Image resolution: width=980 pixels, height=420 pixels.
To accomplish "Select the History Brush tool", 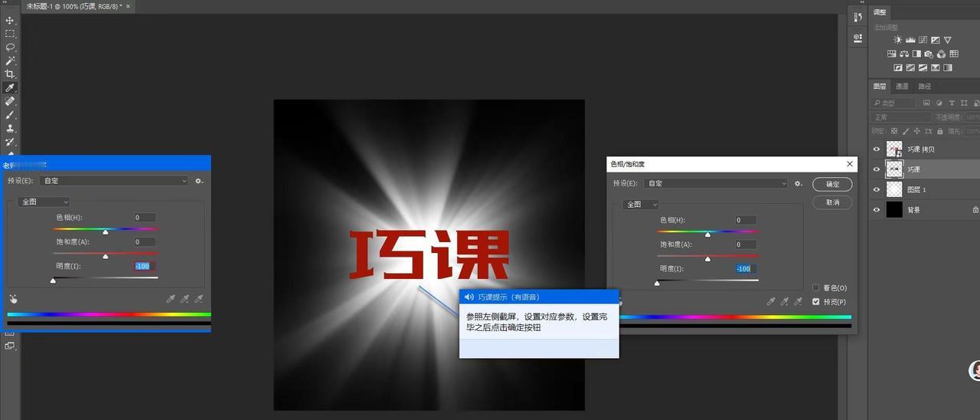I will (x=10, y=142).
